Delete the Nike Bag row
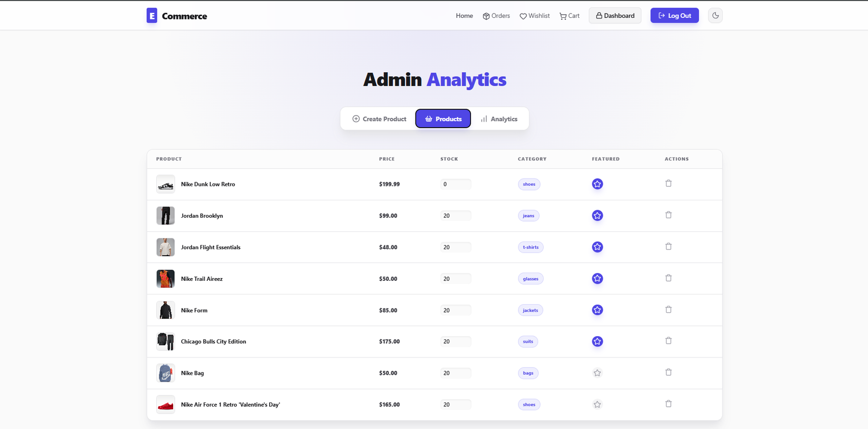The width and height of the screenshot is (868, 429). [668, 373]
